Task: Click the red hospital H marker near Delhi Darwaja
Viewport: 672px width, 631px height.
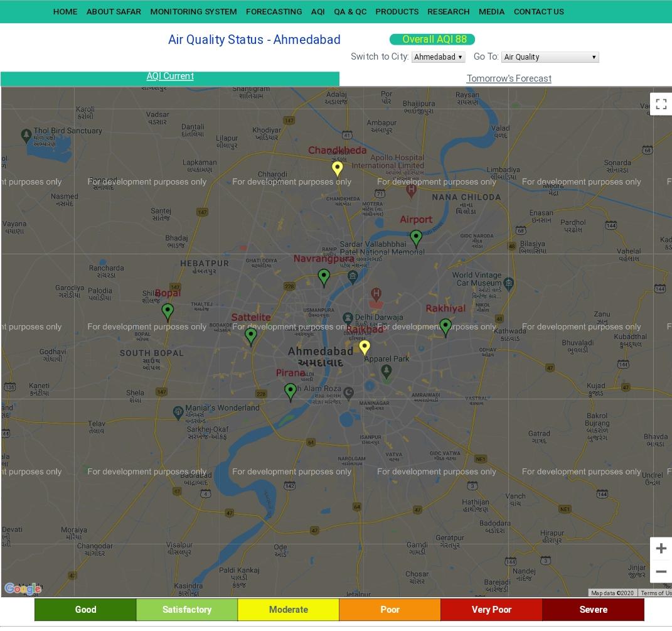Action: click(x=376, y=294)
